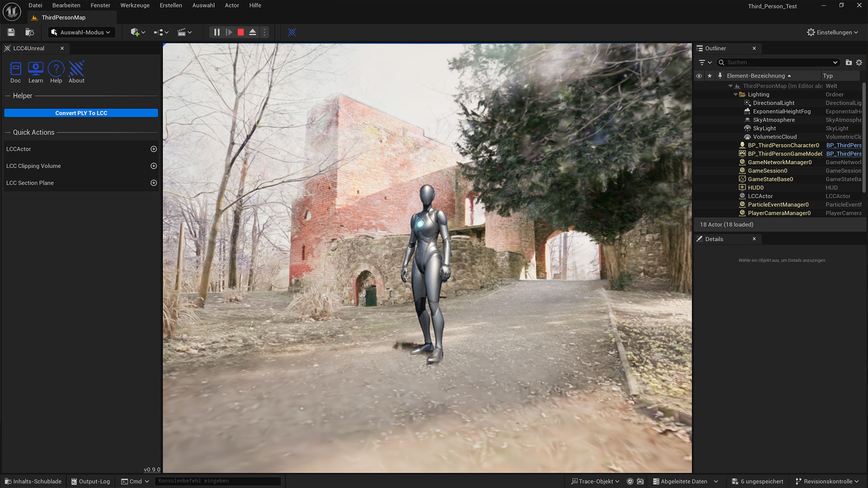
Task: Pause the running simulation
Action: pyautogui.click(x=217, y=32)
